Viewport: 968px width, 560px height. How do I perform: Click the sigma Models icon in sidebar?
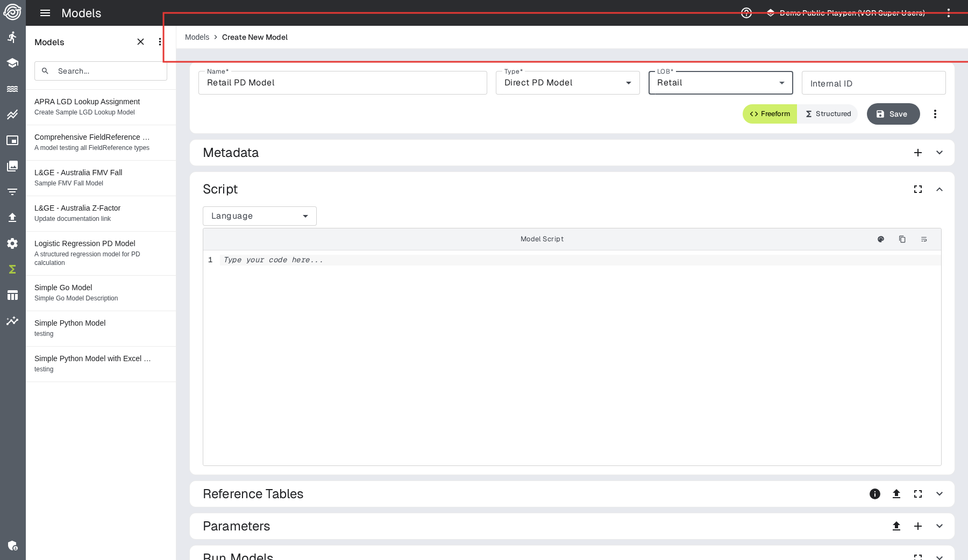12,269
